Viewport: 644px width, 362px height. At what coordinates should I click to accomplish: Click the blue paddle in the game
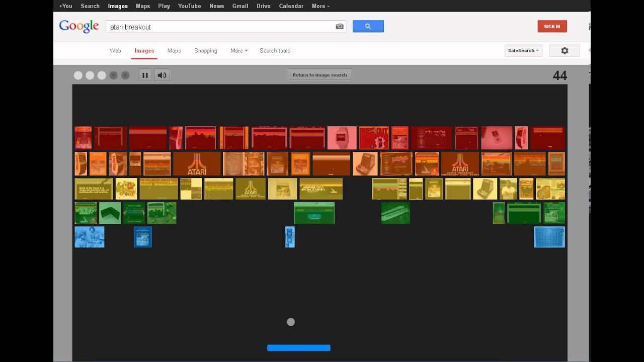pyautogui.click(x=299, y=348)
